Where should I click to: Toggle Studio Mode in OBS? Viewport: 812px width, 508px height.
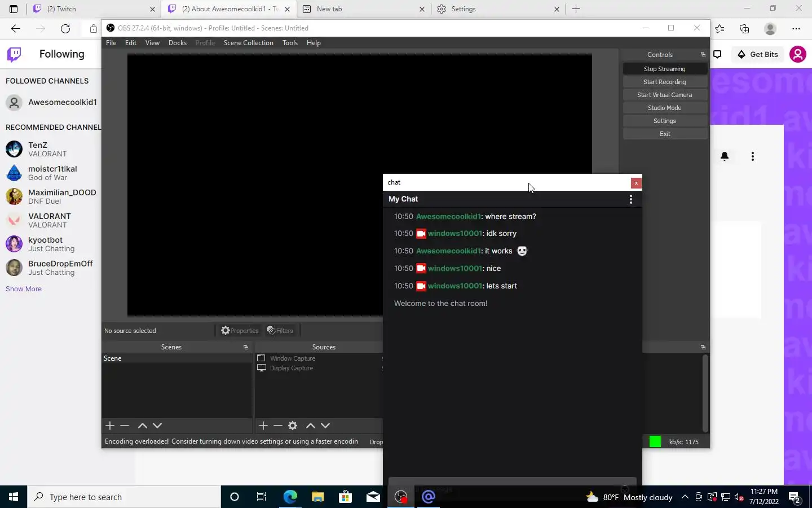665,108
